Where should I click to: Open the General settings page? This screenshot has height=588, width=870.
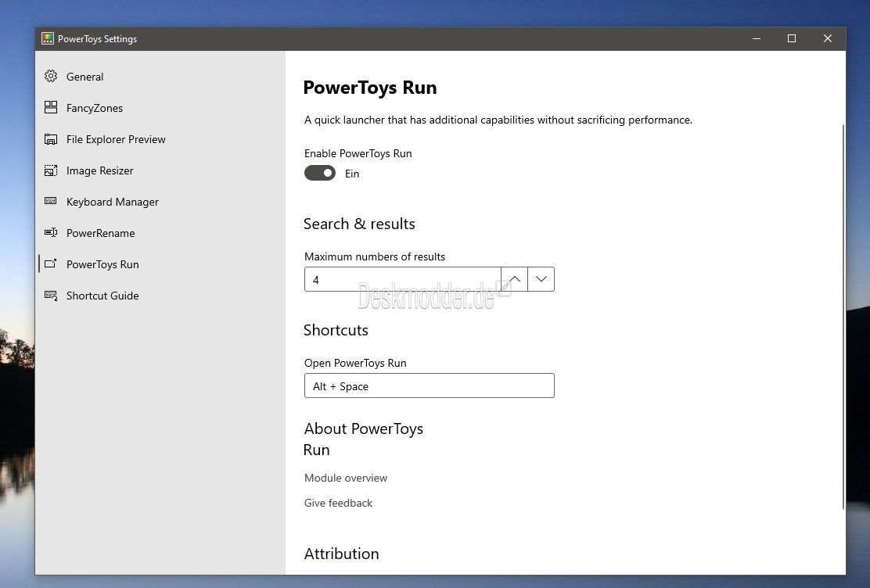coord(160,77)
